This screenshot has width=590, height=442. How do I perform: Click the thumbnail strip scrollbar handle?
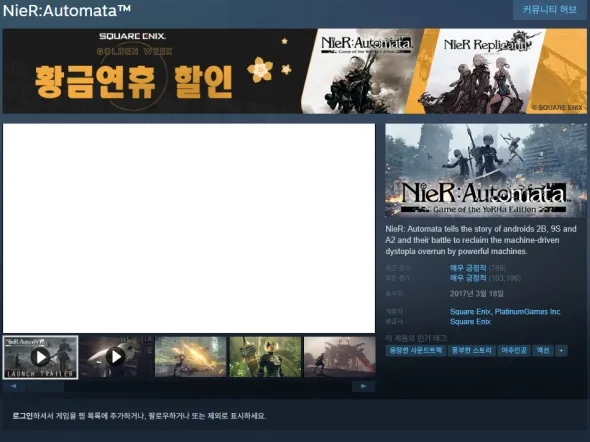(x=44, y=386)
